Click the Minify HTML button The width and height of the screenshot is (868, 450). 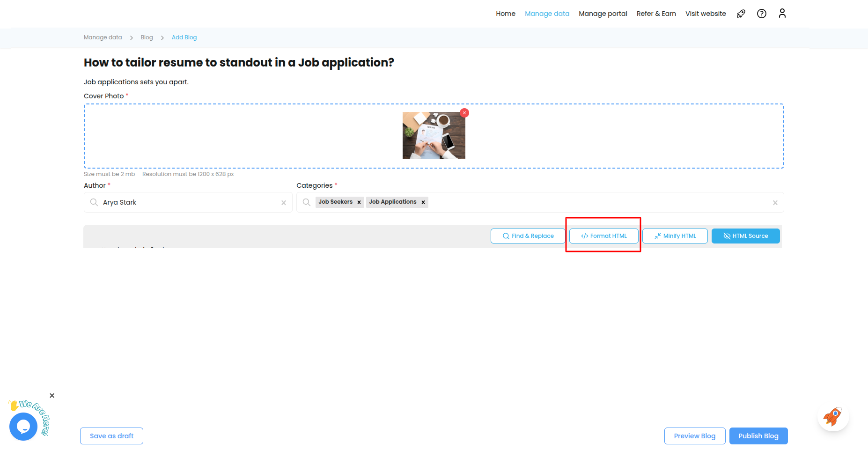click(x=675, y=236)
